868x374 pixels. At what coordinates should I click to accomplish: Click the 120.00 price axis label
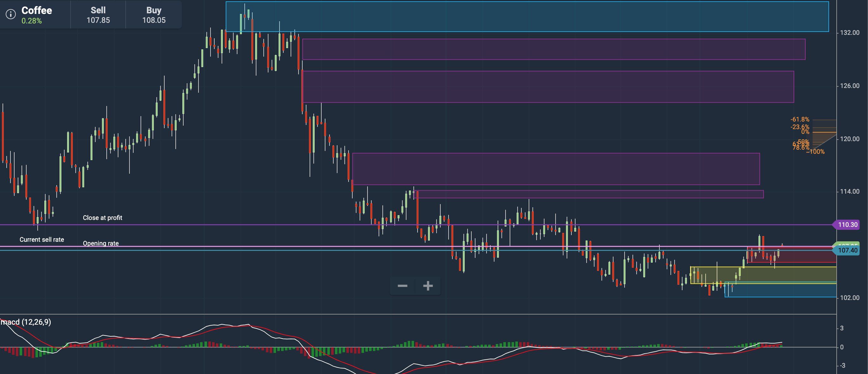849,139
